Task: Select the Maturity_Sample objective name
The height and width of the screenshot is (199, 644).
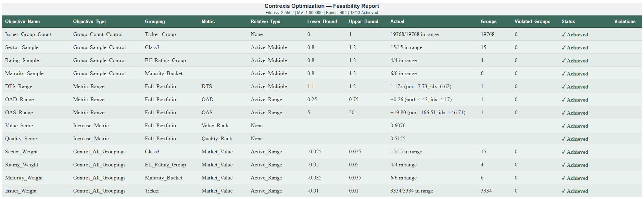Action: pos(24,73)
